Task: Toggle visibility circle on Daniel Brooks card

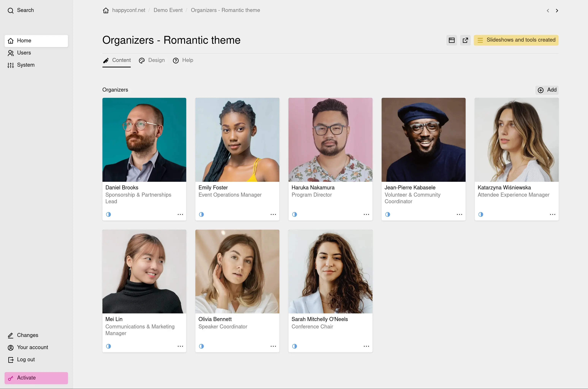Action: (109, 214)
